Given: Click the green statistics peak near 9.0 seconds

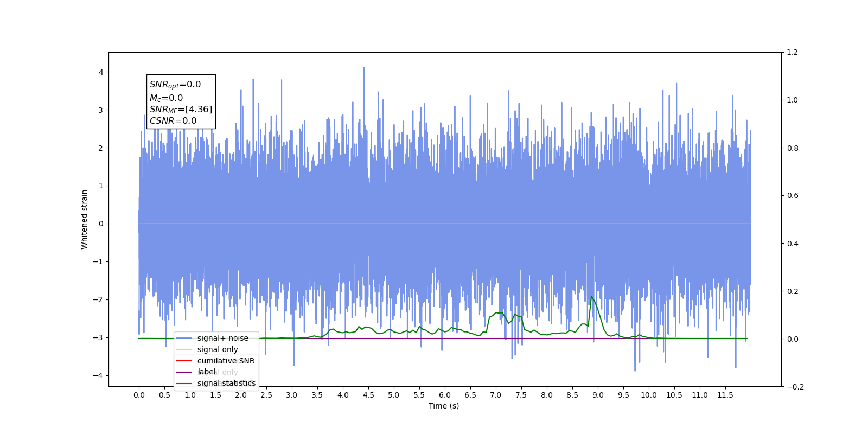Looking at the screenshot, I should [591, 297].
